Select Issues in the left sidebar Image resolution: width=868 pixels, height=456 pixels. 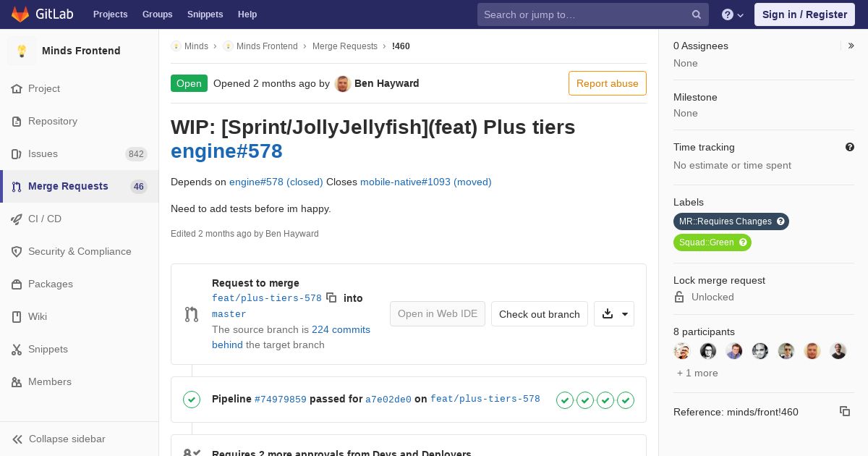point(80,153)
